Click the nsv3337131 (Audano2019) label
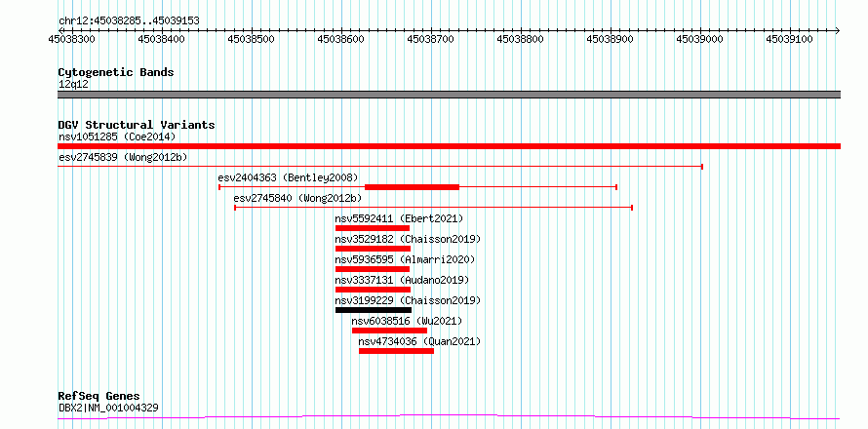The height and width of the screenshot is (429, 868). (x=402, y=280)
